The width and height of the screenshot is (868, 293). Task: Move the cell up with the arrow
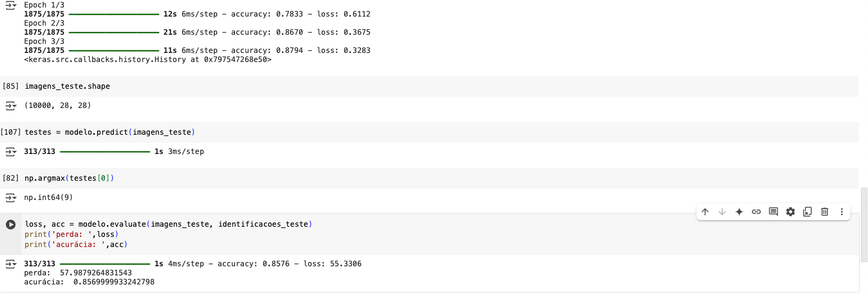(705, 212)
